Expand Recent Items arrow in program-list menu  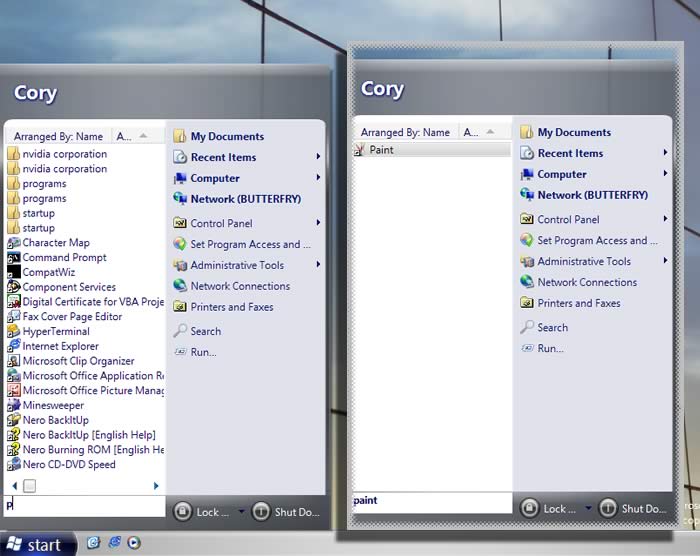(x=318, y=156)
